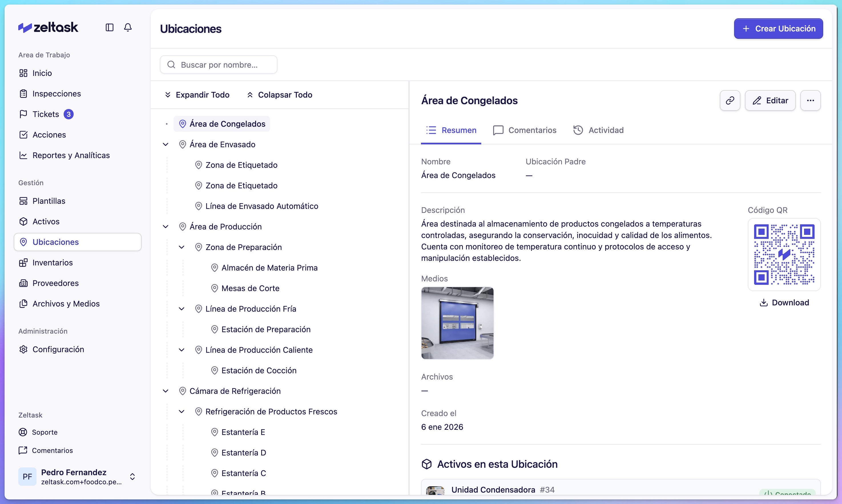Open the Pedro Fernandez account switcher
Screen dimensions: 842x504
click(x=132, y=477)
